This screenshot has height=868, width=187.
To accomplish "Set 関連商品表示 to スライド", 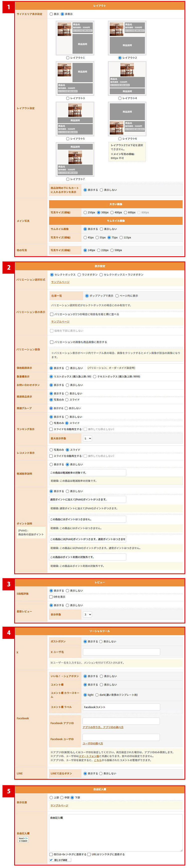I will point(67,400).
